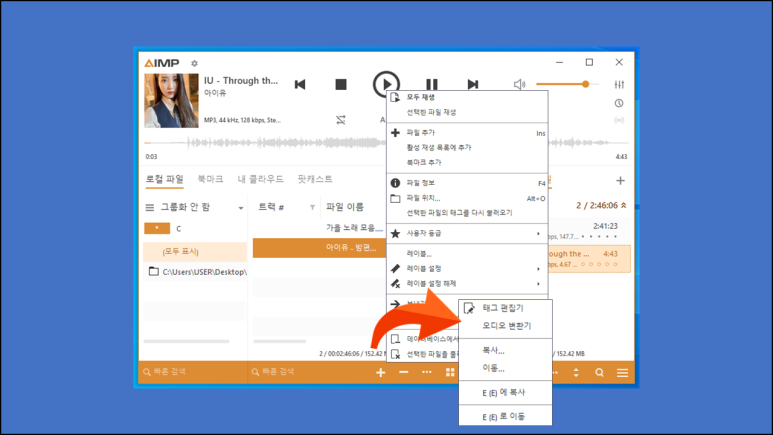Select the 가을 노래 모음... file row
The height and width of the screenshot is (435, 773).
319,228
